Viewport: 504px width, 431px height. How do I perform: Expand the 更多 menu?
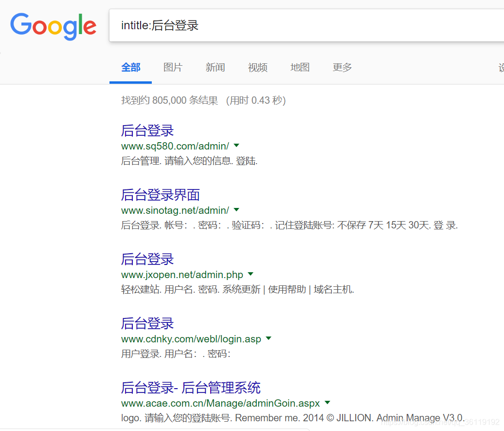coord(342,68)
